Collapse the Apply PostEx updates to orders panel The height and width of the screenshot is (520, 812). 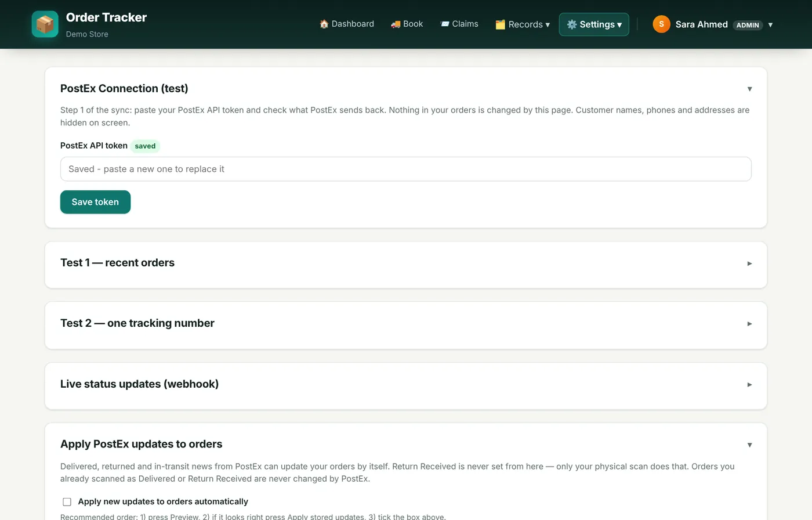click(x=749, y=445)
